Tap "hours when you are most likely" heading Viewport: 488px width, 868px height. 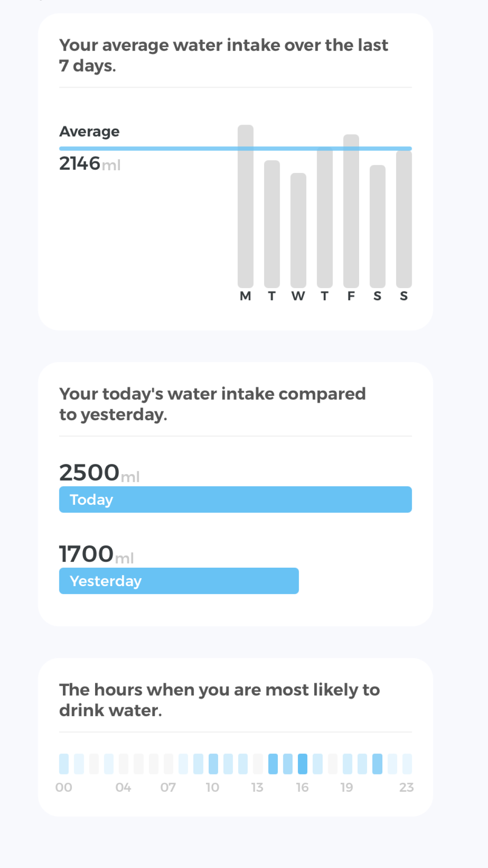pos(219,700)
